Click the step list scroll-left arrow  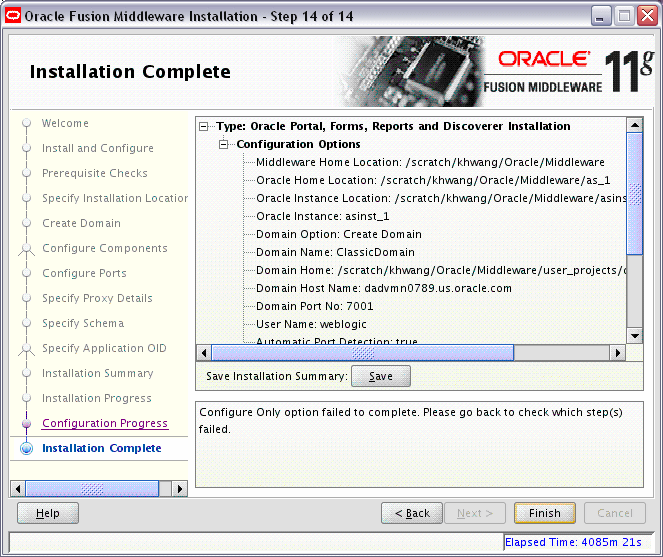[18, 489]
